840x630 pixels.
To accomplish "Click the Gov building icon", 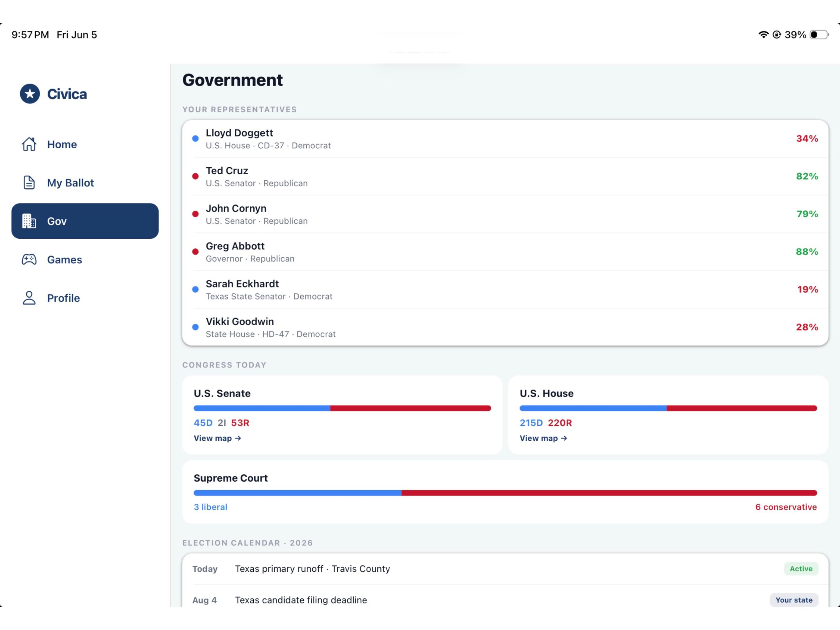I will pos(29,221).
